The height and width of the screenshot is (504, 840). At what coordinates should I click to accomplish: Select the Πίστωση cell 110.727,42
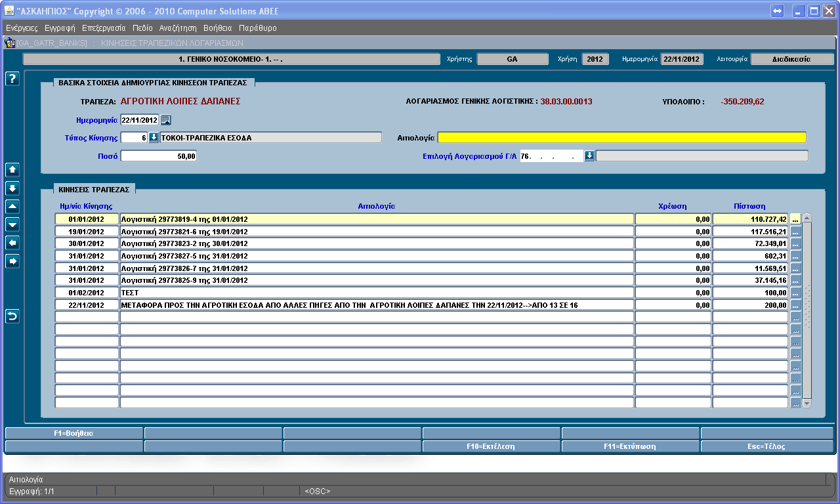click(750, 219)
